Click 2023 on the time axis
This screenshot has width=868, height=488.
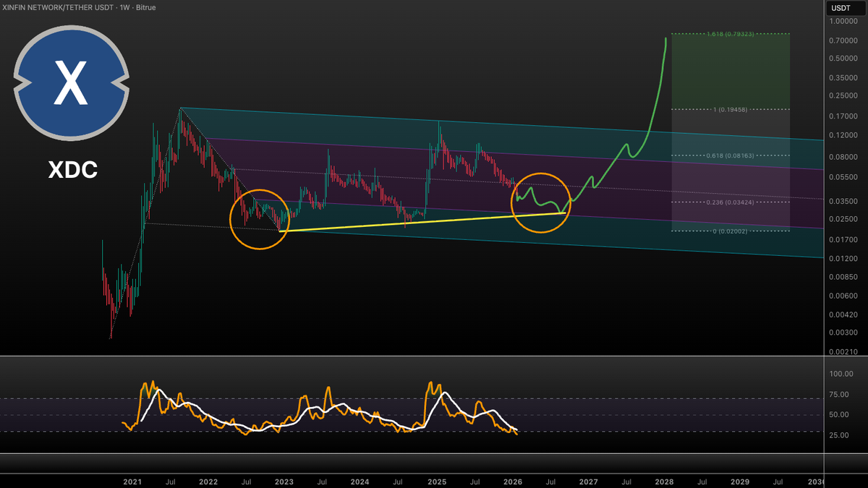(x=284, y=481)
